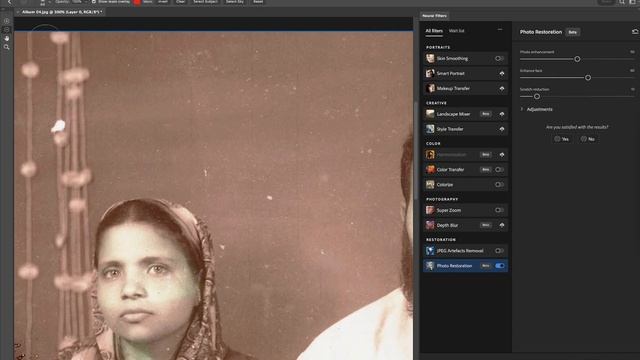Click the Invert button
This screenshot has height=360, width=640.
tap(163, 2)
